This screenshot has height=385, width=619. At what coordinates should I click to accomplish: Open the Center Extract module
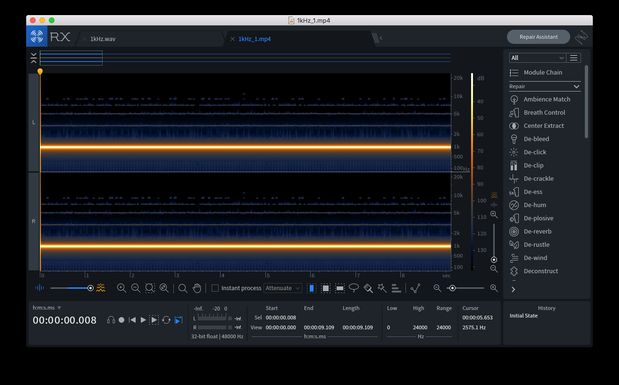[x=536, y=126]
